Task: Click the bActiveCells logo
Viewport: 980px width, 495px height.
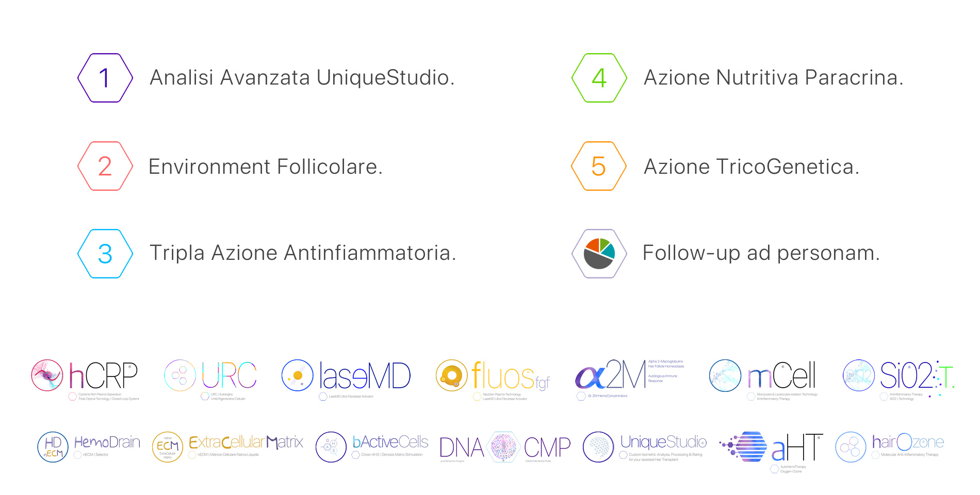Action: (x=372, y=447)
